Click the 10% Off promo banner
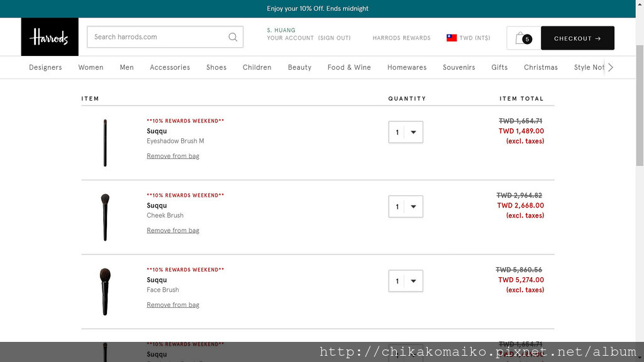Image resolution: width=644 pixels, height=362 pixels. 318,9
